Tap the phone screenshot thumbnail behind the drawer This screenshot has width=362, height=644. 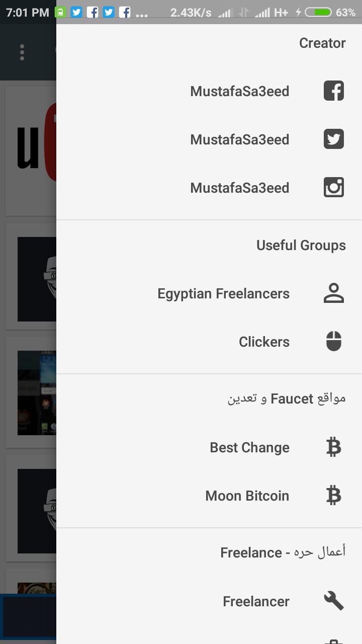36,392
